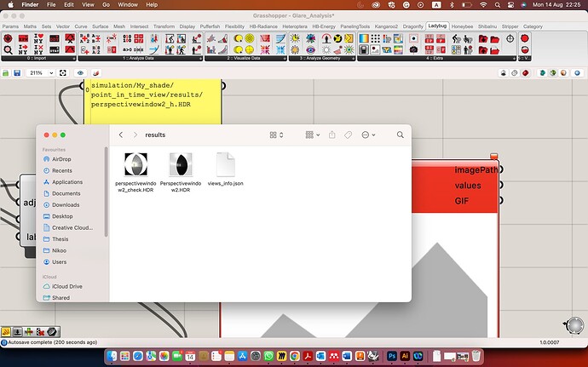Select the black dot grid icon in the Extra panel
Screen dimensions: 588x367
375,38
